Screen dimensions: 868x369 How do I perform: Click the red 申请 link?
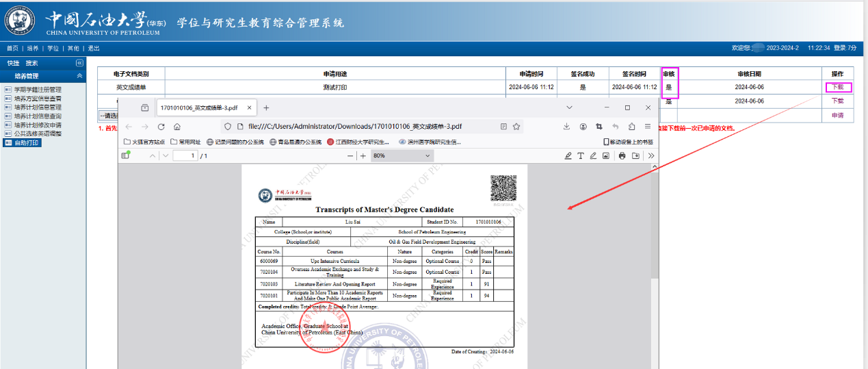[x=837, y=115]
